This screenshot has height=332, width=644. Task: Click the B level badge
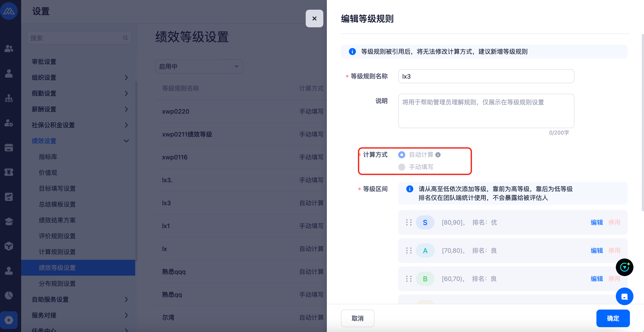point(425,279)
